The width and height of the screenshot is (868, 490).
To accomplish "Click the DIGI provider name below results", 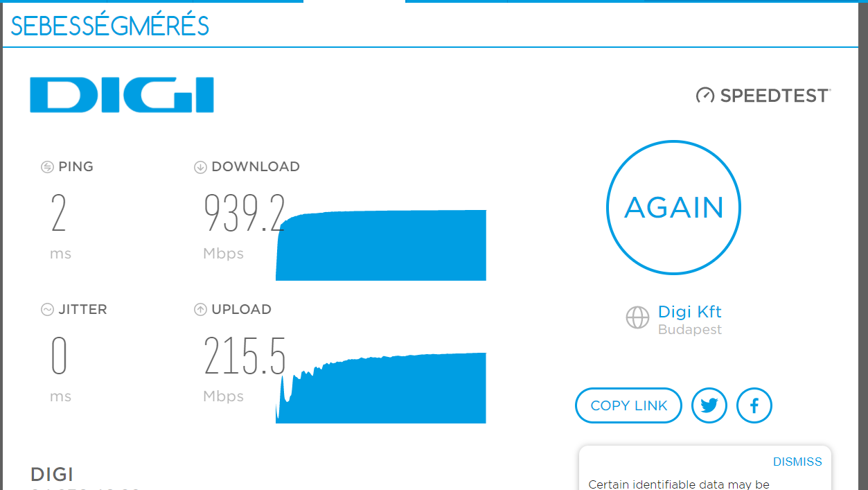I will pyautogui.click(x=52, y=475).
